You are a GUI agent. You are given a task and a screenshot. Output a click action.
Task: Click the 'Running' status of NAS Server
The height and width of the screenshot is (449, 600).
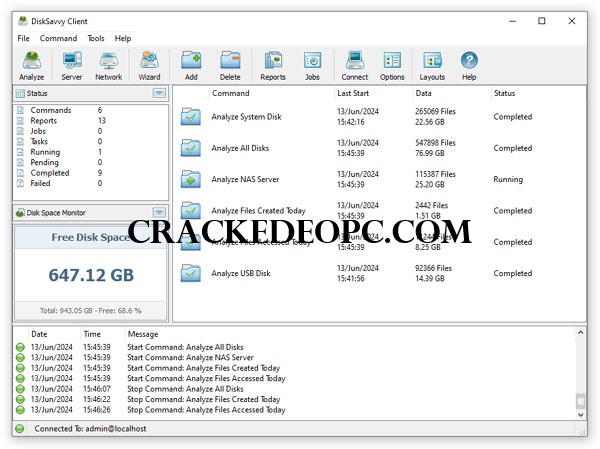508,179
